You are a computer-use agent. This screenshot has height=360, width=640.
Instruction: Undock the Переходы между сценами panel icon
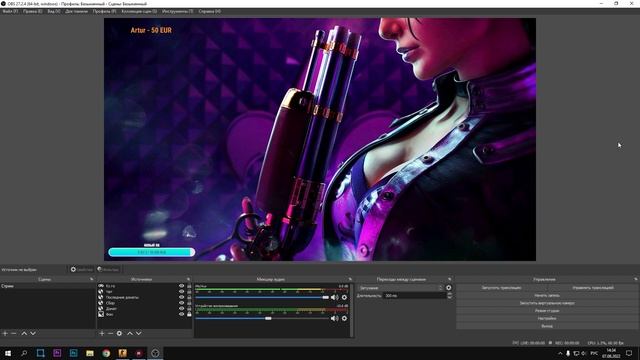[449, 279]
